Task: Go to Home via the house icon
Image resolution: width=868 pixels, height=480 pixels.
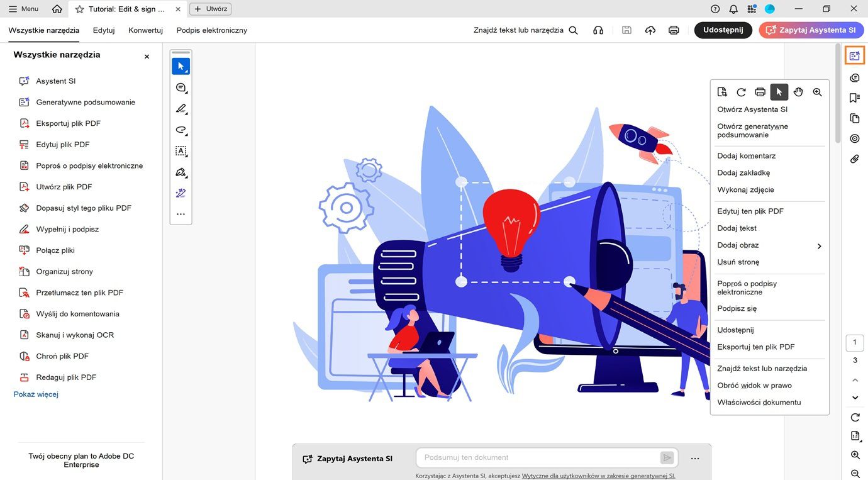Action: coord(57,9)
